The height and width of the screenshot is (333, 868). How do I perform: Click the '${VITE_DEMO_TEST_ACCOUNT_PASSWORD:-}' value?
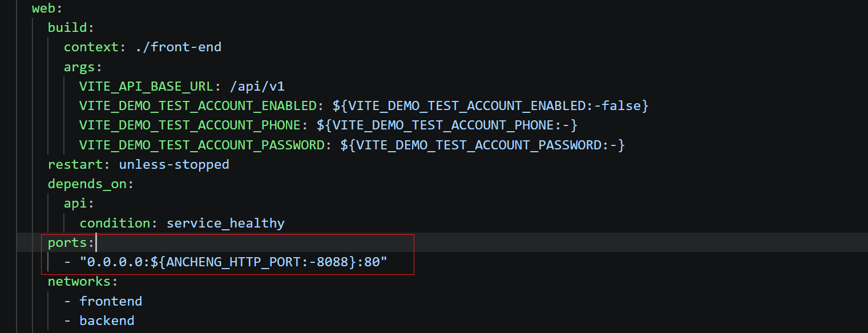tap(483, 145)
